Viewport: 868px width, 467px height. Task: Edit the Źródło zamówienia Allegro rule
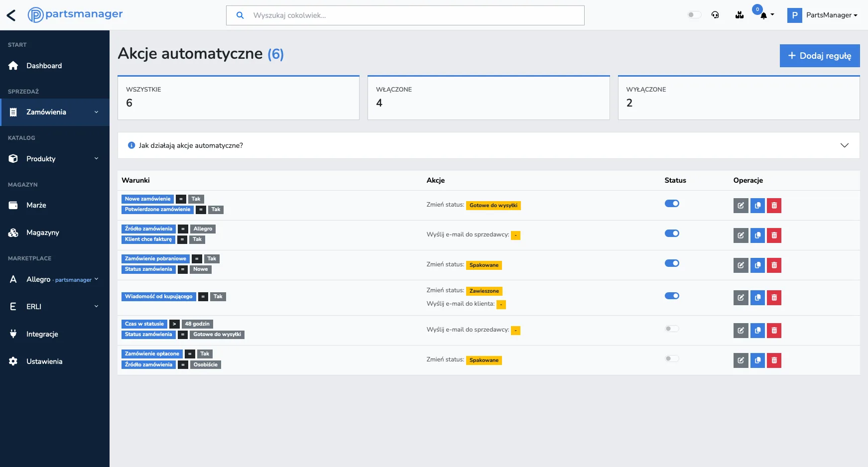coord(741,235)
